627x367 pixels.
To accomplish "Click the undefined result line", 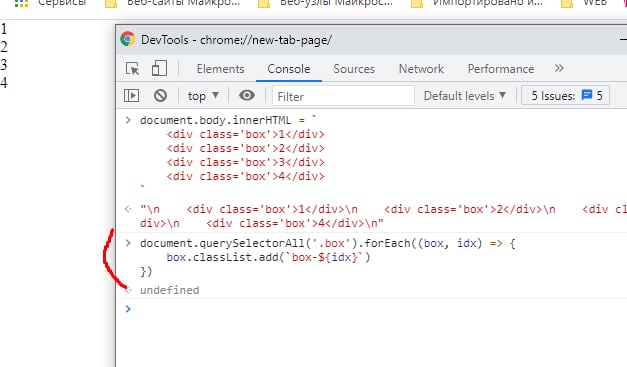I will (170, 290).
